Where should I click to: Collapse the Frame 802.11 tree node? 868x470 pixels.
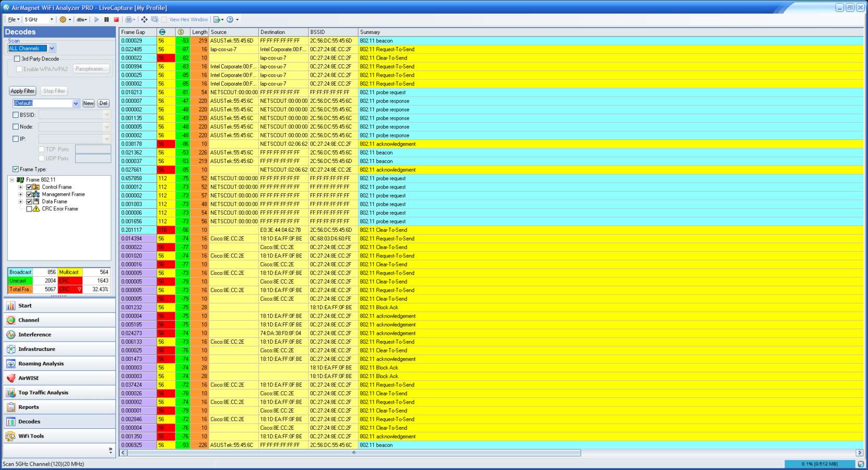coord(12,180)
